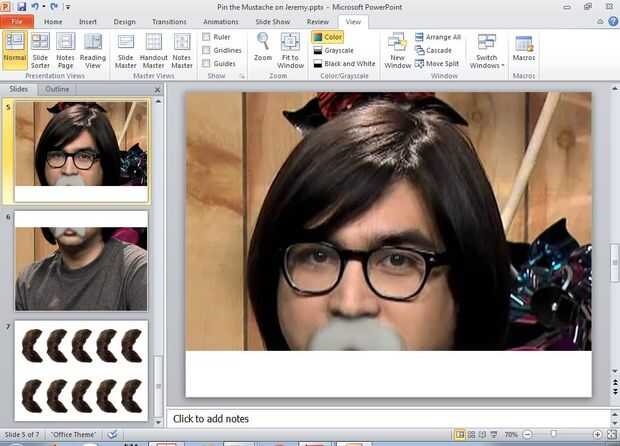
Task: Open the Handout Master view
Action: (x=154, y=52)
